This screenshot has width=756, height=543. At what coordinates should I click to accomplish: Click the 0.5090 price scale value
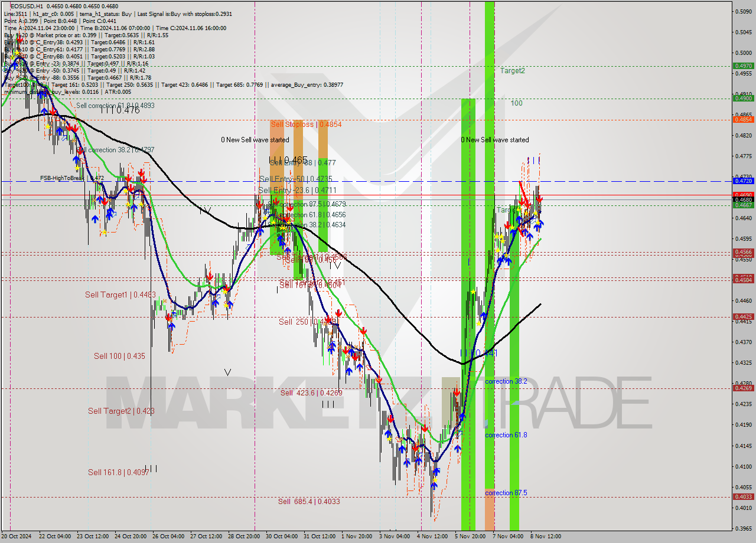click(743, 11)
